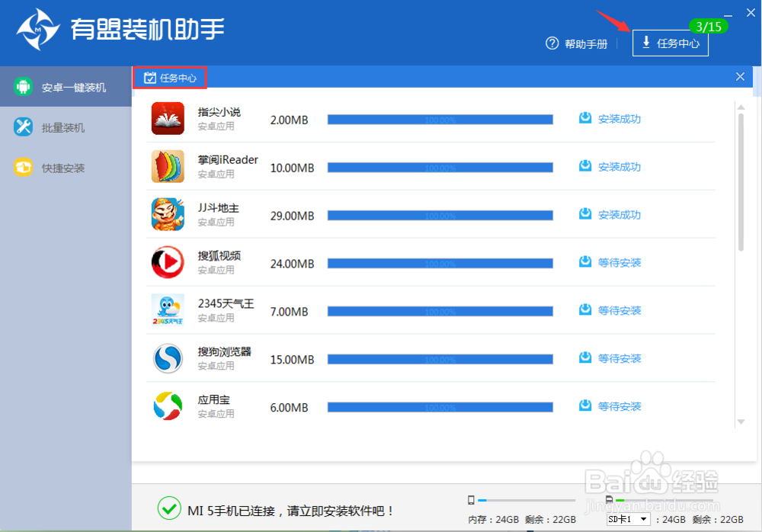Open the 指尖小说 app icon
Screen dimensions: 762x532
167,118
